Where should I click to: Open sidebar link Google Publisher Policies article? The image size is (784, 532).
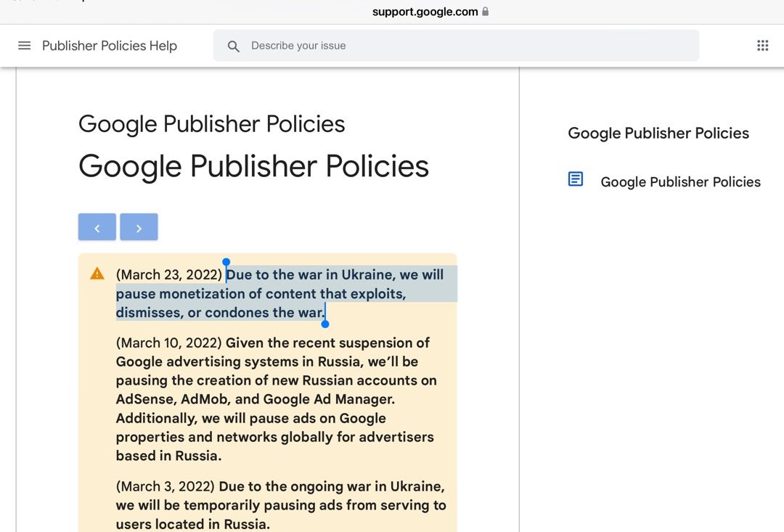pyautogui.click(x=680, y=181)
